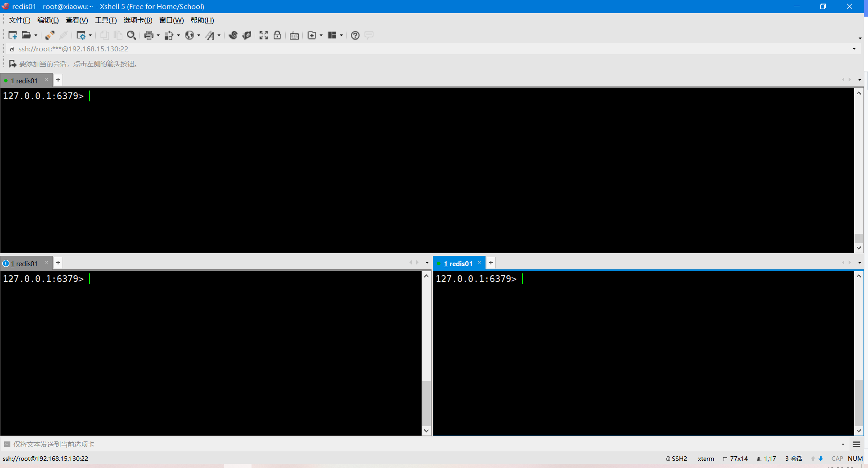Image resolution: width=868 pixels, height=468 pixels.
Task: Open the 文件(F) menu
Action: click(19, 20)
